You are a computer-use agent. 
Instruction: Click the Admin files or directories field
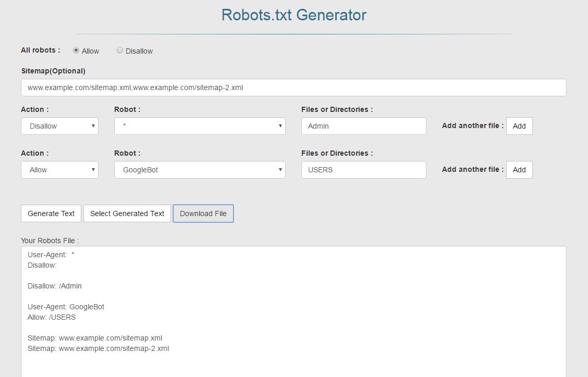click(x=363, y=126)
